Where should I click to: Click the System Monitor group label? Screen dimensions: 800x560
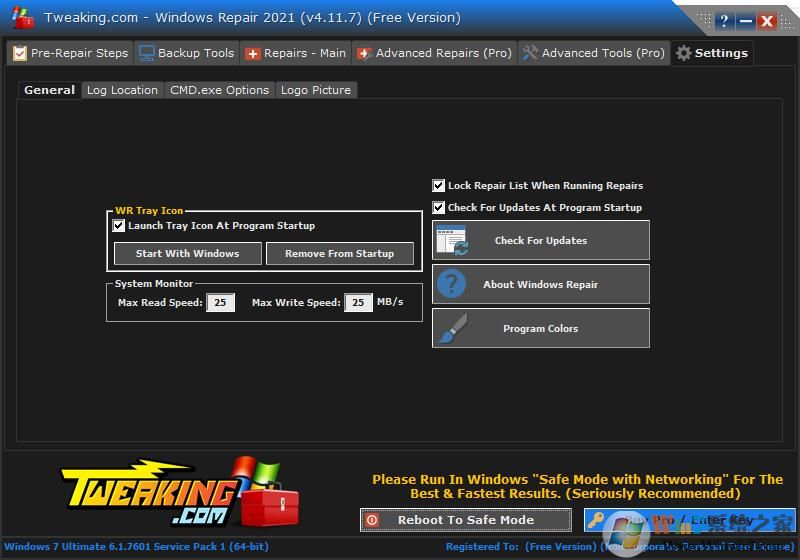point(154,284)
